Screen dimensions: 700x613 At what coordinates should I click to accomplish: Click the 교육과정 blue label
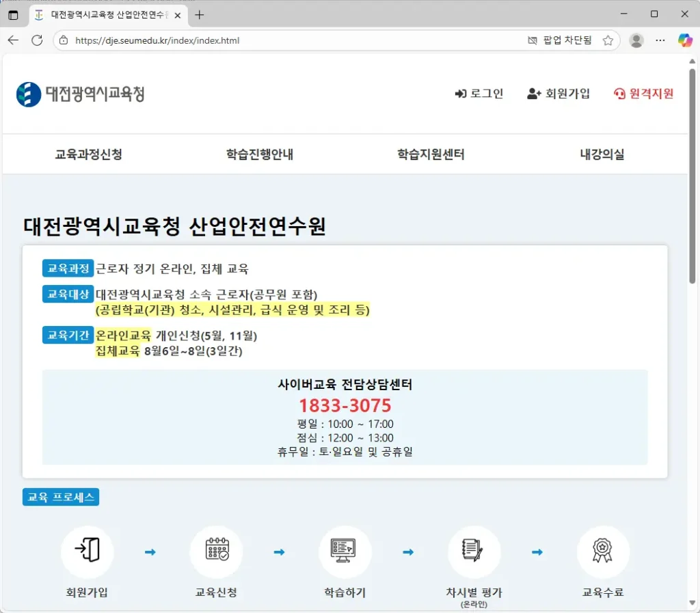[x=68, y=268]
